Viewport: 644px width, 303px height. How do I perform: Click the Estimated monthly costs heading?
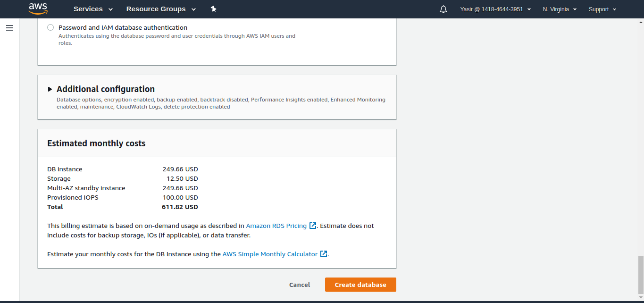point(96,143)
